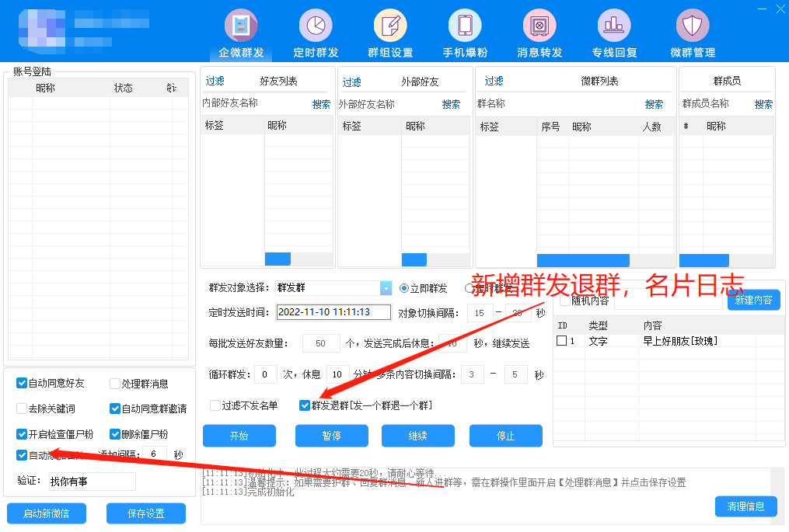Click the 新建内容 button

(753, 301)
